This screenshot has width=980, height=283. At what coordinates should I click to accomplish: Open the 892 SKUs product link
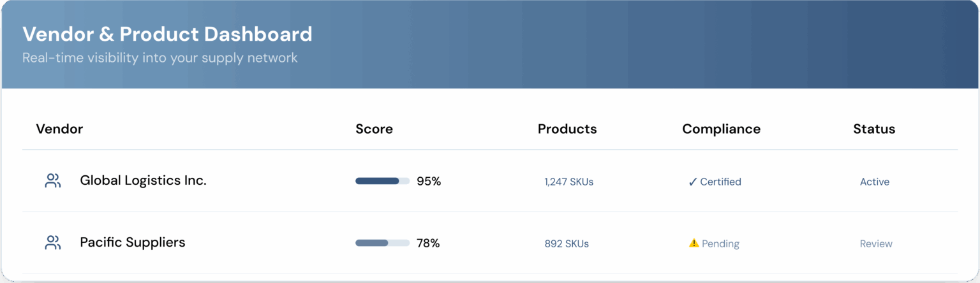click(567, 243)
